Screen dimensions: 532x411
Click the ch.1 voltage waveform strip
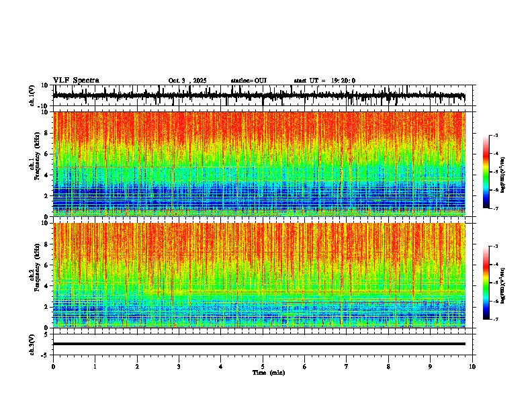[259, 95]
